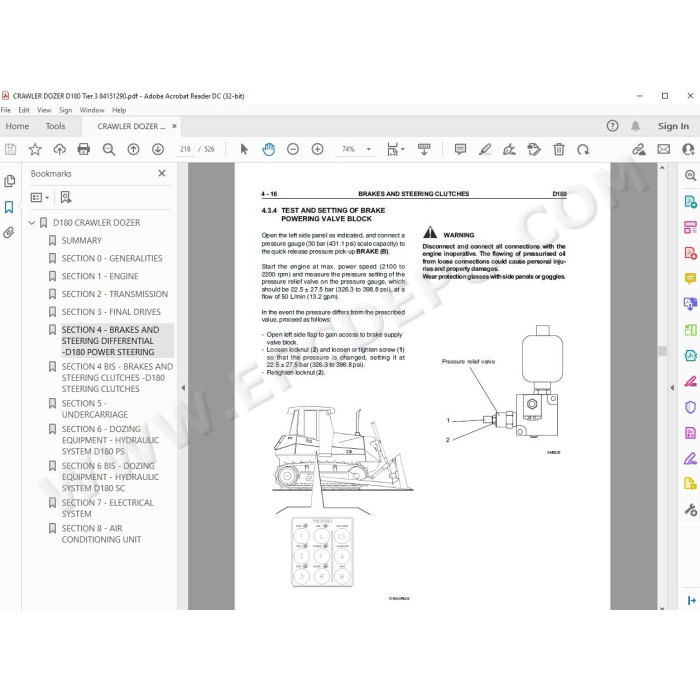The width and height of the screenshot is (700, 700).
Task: Collapse the right tools pane arrow
Action: (672, 388)
